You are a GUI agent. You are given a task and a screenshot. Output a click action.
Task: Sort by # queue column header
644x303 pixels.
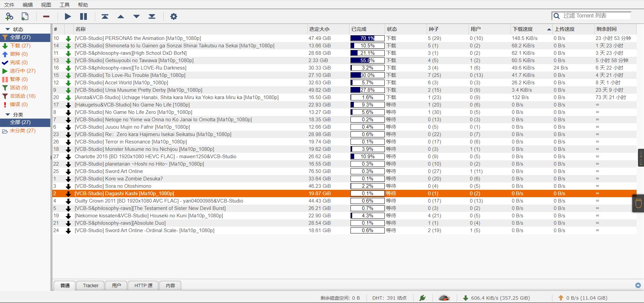click(58, 29)
